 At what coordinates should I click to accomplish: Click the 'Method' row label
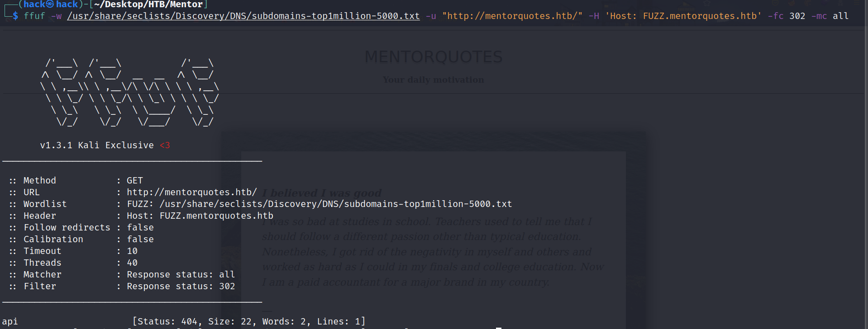pyautogui.click(x=40, y=180)
